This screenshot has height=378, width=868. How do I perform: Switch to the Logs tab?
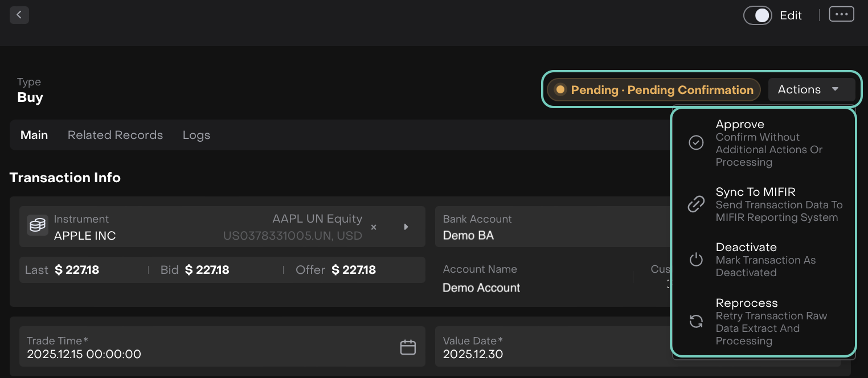click(196, 135)
